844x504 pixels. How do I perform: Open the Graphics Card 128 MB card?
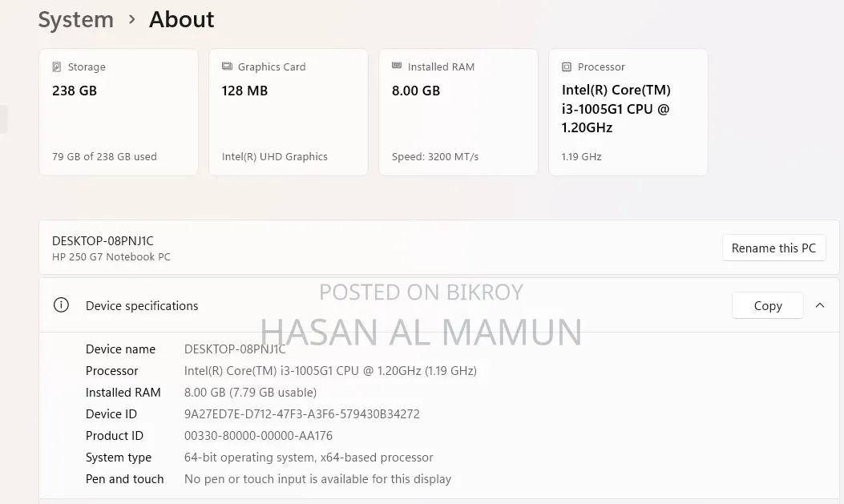click(x=289, y=112)
